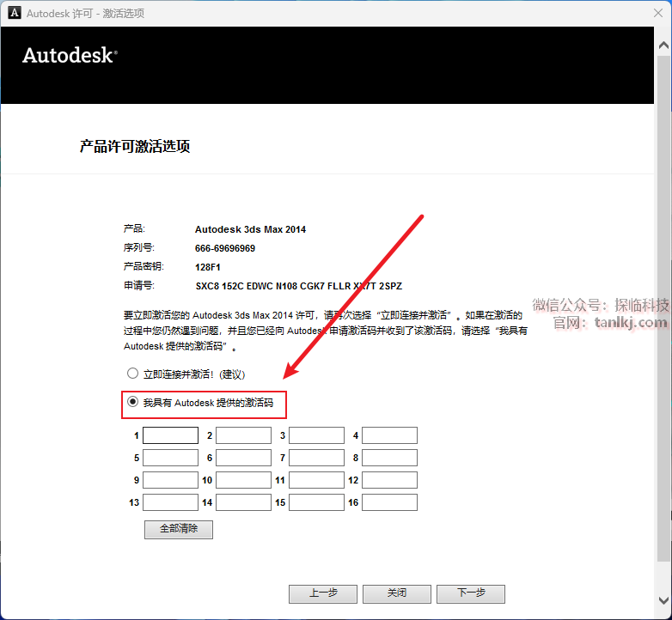Click activation code field 16
The height and width of the screenshot is (620, 672).
[389, 502]
